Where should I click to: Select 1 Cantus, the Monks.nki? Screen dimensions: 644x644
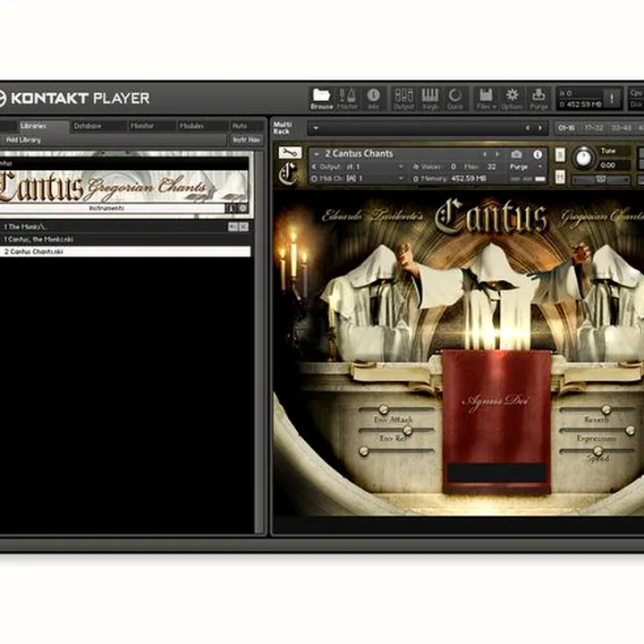(x=123, y=239)
